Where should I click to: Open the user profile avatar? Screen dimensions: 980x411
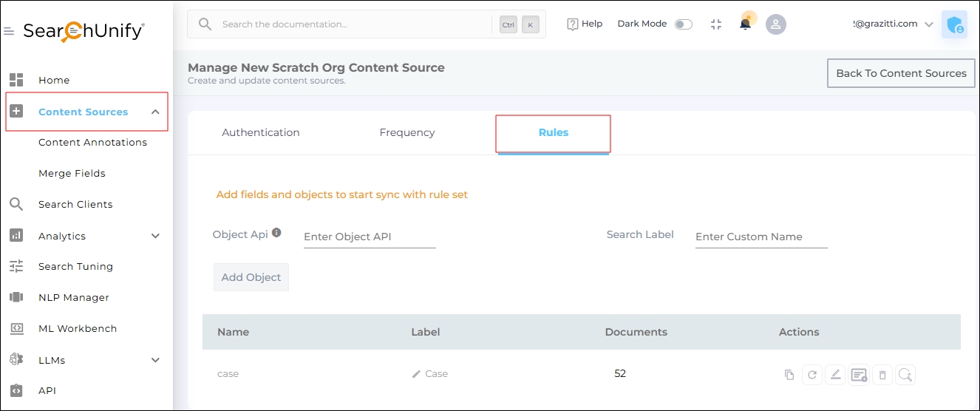tap(775, 24)
